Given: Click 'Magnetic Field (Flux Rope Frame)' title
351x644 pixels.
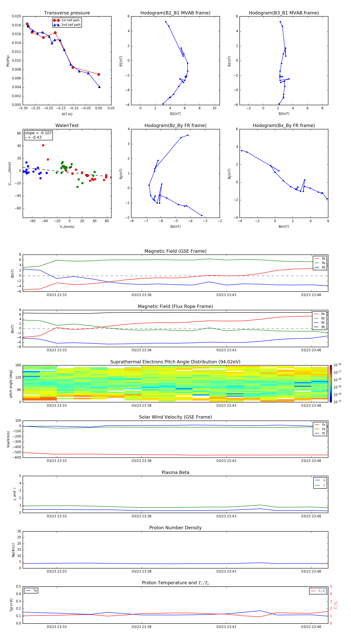Looking at the screenshot, I should click(175, 307).
